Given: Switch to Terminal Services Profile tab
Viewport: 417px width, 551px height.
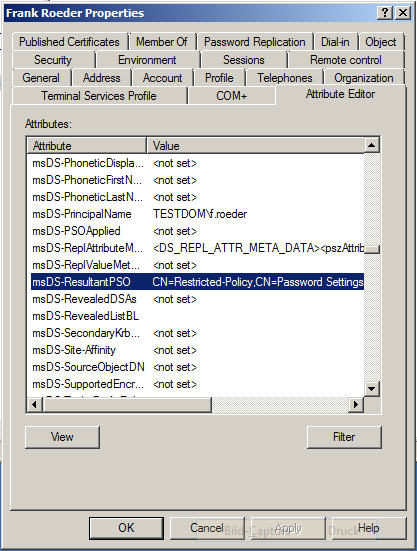Looking at the screenshot, I should 99,96.
